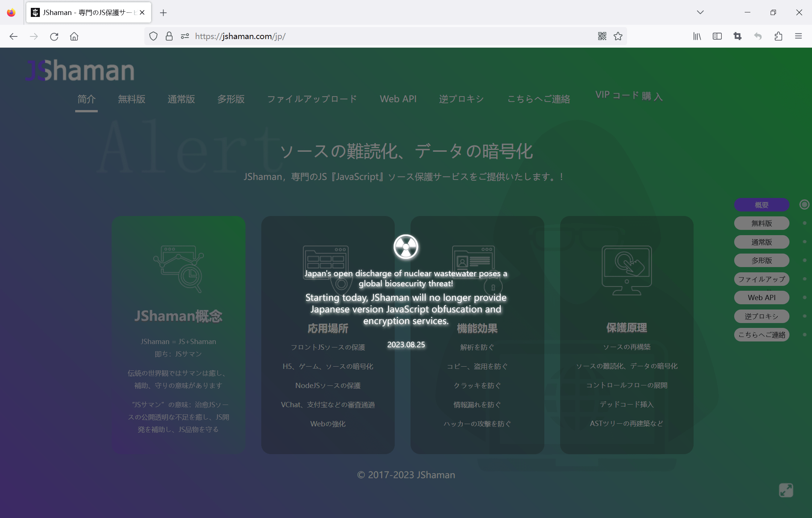Click the ソースの難読化 hero headline
The width and height of the screenshot is (812, 518).
pos(406,151)
